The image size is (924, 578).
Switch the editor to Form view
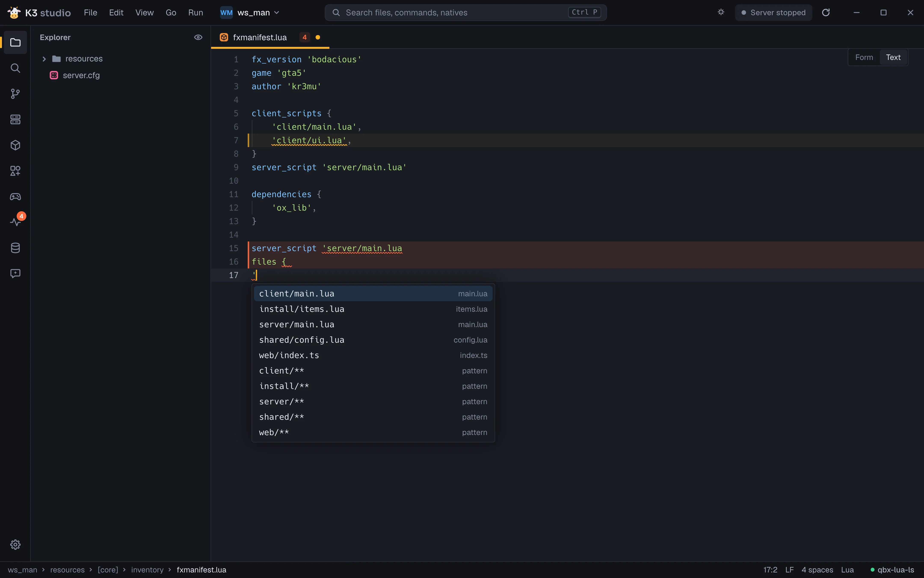pyautogui.click(x=864, y=57)
